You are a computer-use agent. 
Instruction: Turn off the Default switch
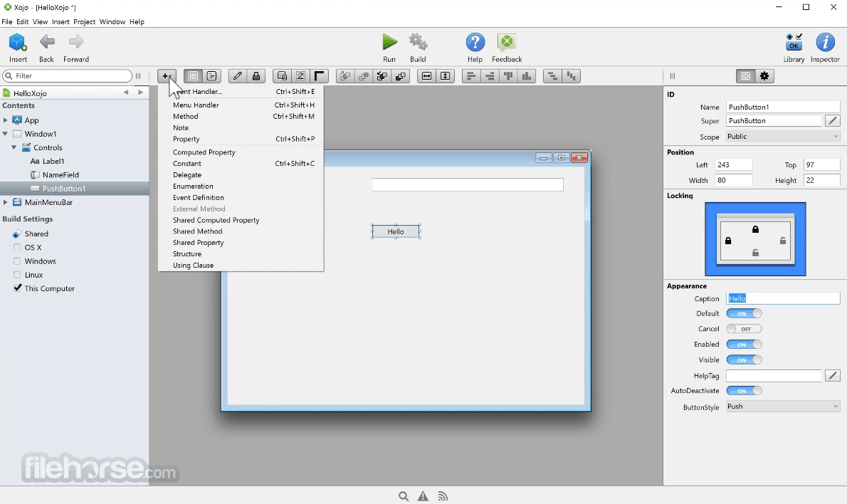(745, 313)
